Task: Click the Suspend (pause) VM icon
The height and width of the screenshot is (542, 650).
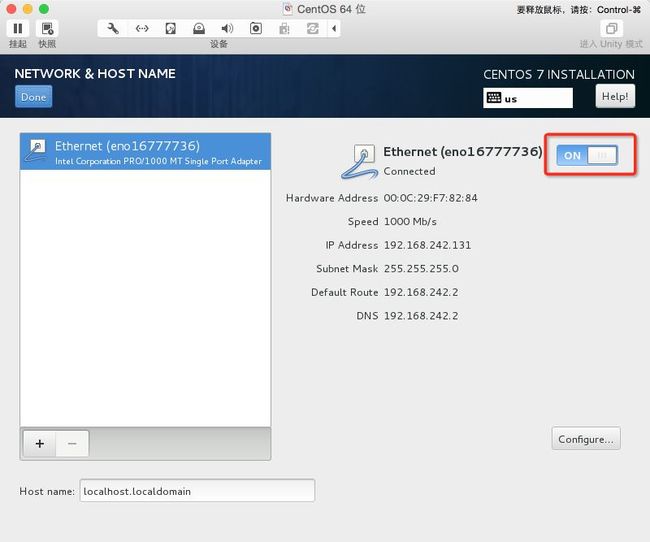Action: coord(17,29)
